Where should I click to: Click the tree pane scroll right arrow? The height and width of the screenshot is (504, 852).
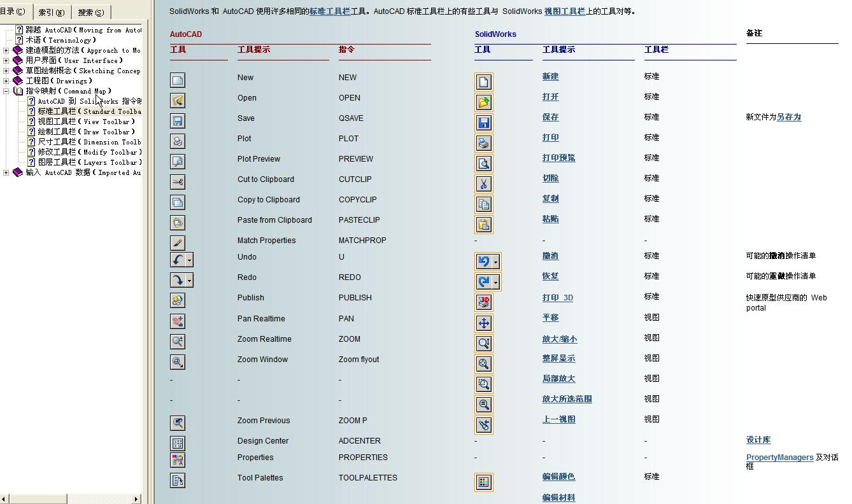pos(136,499)
